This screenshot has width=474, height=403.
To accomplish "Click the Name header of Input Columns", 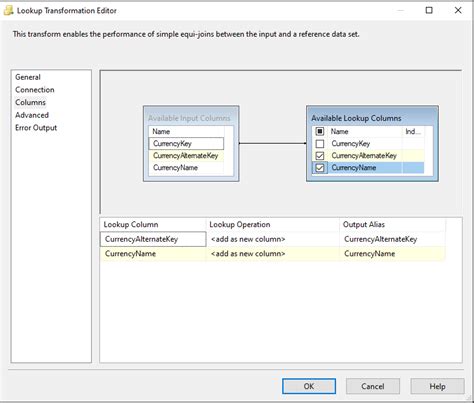I will coord(186,131).
